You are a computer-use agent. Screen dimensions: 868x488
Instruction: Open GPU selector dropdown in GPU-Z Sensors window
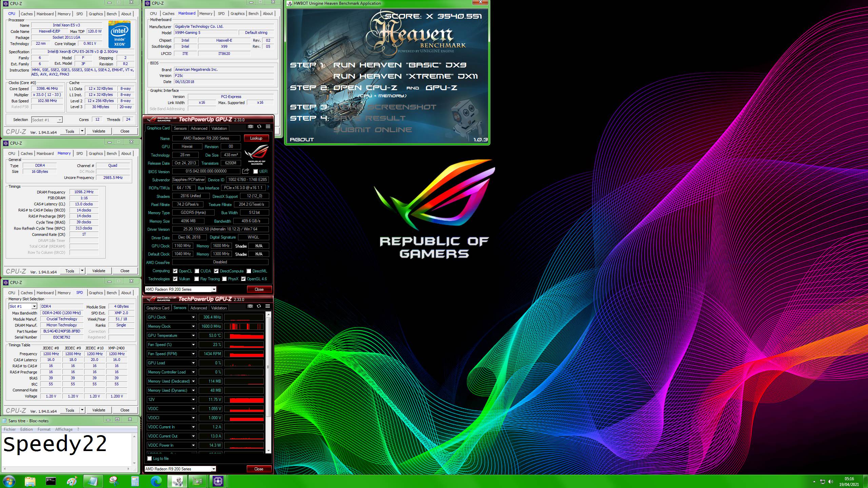tap(214, 469)
